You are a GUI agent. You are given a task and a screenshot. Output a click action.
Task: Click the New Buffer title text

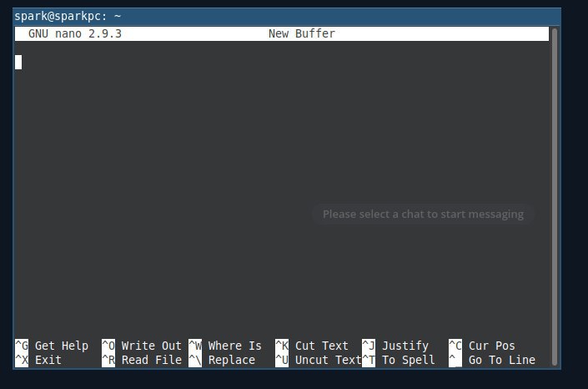pos(302,33)
